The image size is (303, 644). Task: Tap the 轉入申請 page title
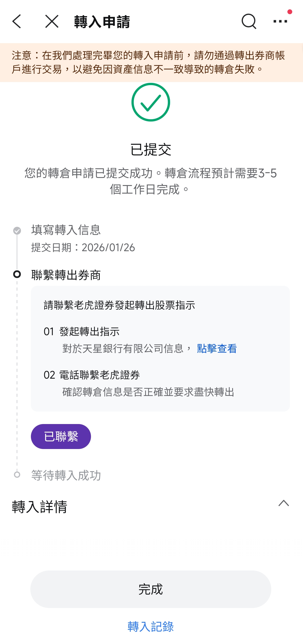tap(102, 22)
